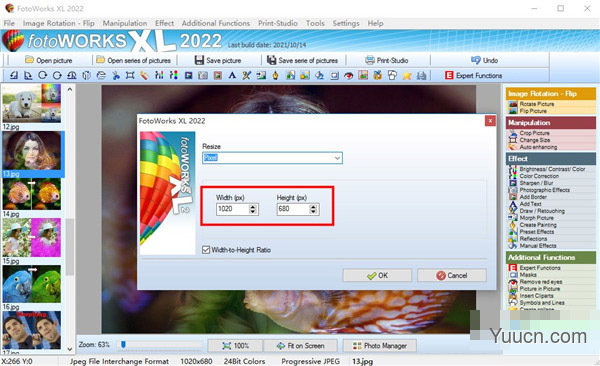This screenshot has height=366, width=600.
Task: Click Flip Picture in the side panel
Action: pyautogui.click(x=533, y=111)
